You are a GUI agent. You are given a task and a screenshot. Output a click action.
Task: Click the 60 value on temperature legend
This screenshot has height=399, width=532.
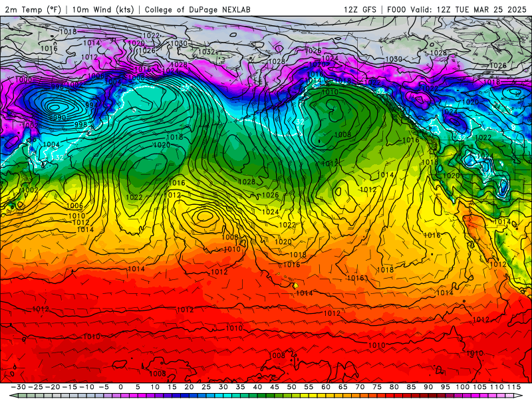326,387
